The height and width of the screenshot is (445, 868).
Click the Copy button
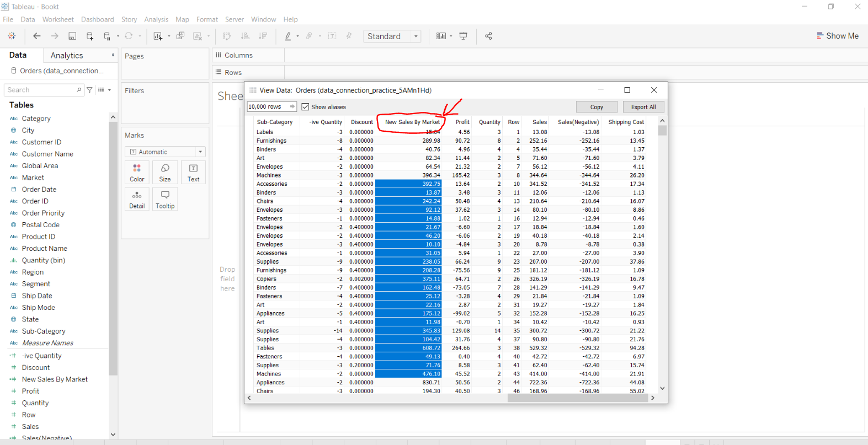[597, 107]
